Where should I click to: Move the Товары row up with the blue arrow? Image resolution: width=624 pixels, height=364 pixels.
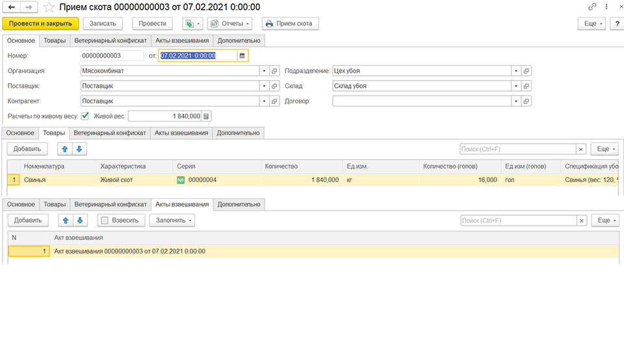tap(65, 149)
